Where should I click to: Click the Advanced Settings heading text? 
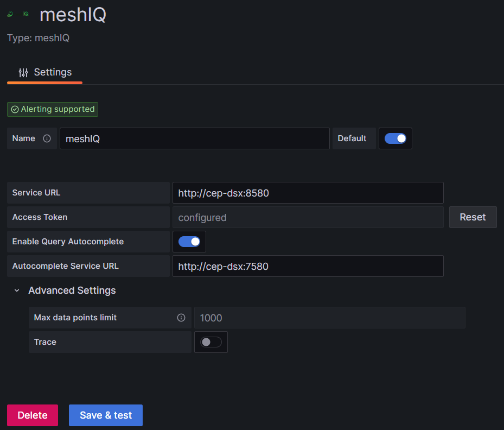(72, 290)
